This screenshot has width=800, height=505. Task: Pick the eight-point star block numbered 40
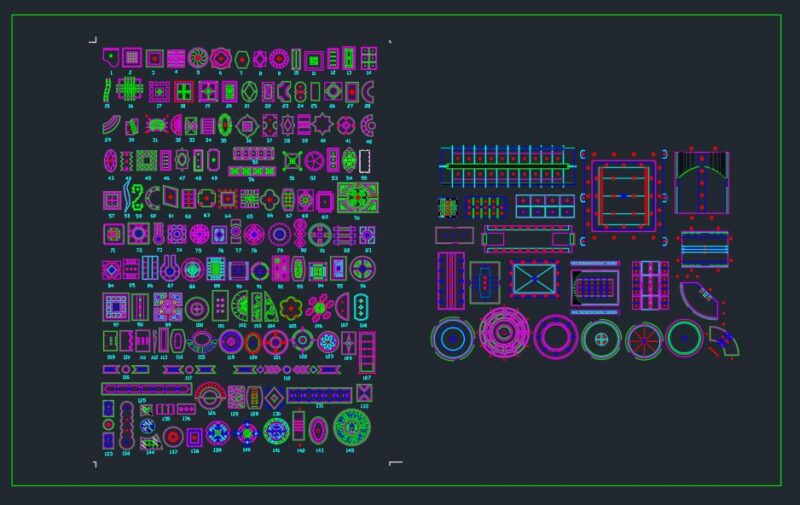click(x=323, y=124)
